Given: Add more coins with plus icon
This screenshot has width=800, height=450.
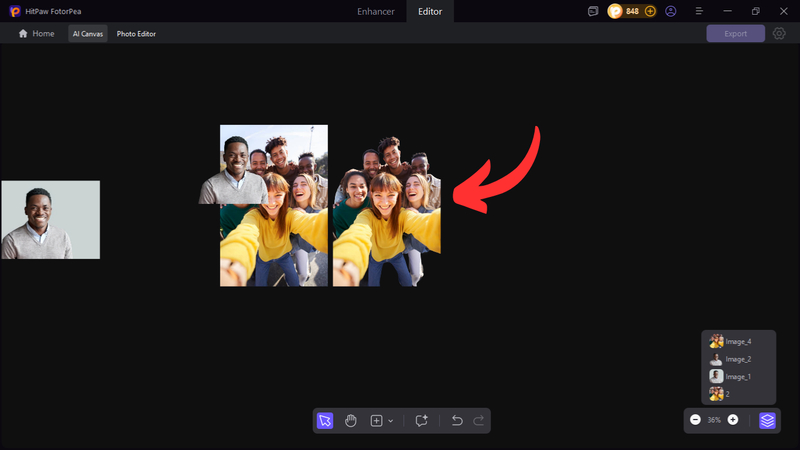Looking at the screenshot, I should pyautogui.click(x=650, y=11).
